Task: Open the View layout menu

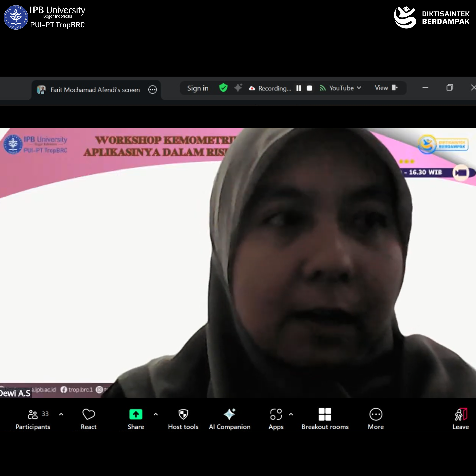Action: tap(386, 88)
